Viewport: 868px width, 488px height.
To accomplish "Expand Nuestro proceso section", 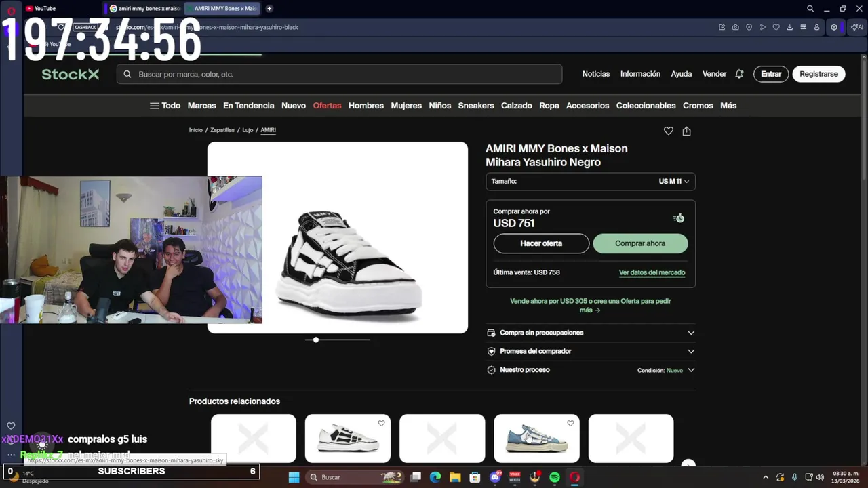I will (x=591, y=370).
